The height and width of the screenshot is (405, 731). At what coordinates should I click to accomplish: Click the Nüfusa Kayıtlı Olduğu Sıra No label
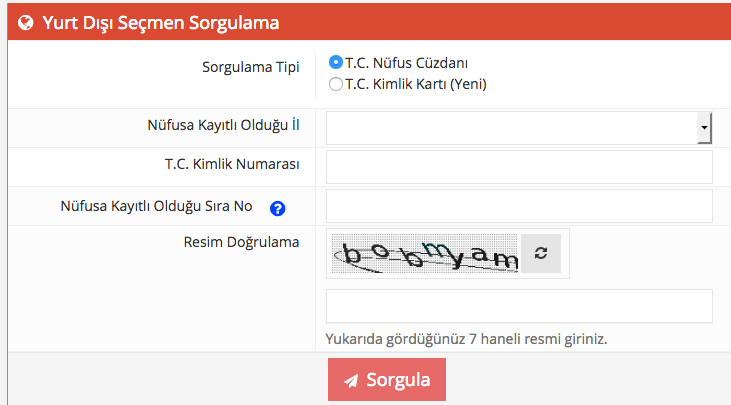click(x=156, y=206)
